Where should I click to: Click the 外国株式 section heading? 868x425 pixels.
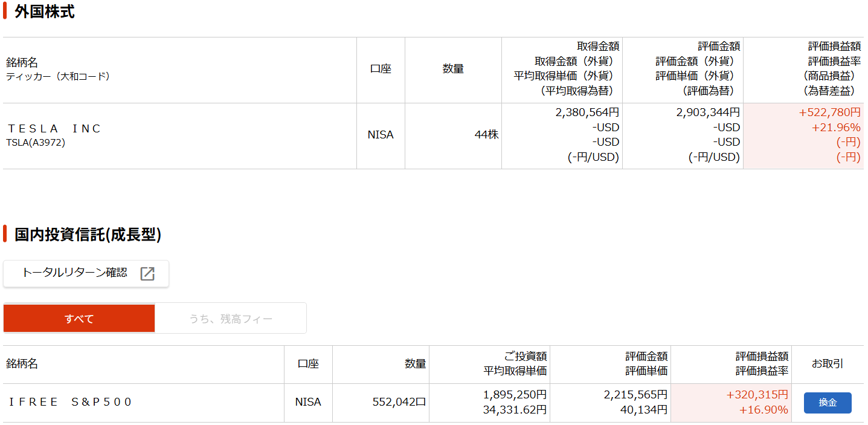point(45,11)
